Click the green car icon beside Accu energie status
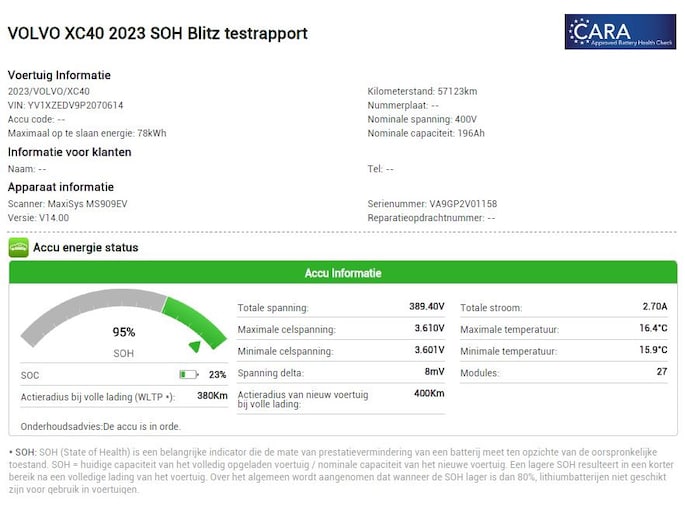The height and width of the screenshot is (513, 685). tap(18, 247)
